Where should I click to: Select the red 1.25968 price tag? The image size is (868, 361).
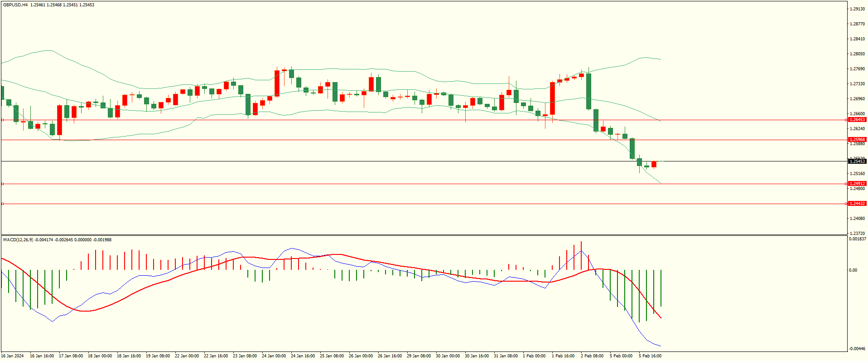coord(857,140)
